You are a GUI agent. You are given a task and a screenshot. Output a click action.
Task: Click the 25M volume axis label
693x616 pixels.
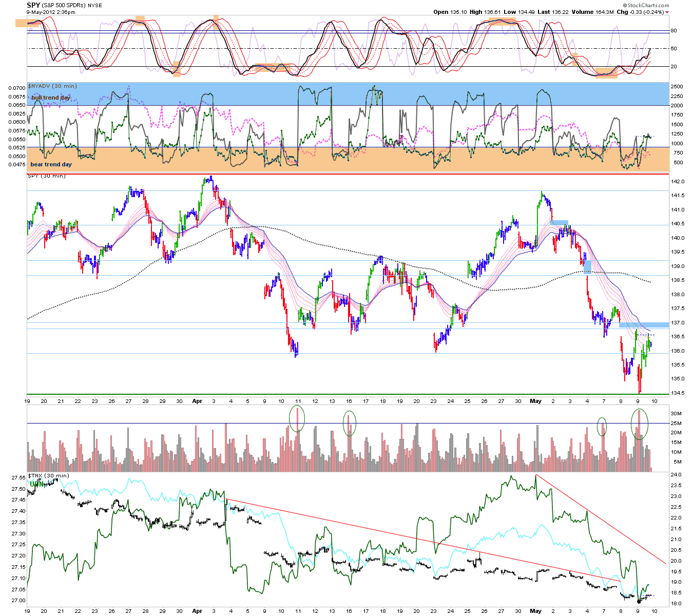pos(676,423)
